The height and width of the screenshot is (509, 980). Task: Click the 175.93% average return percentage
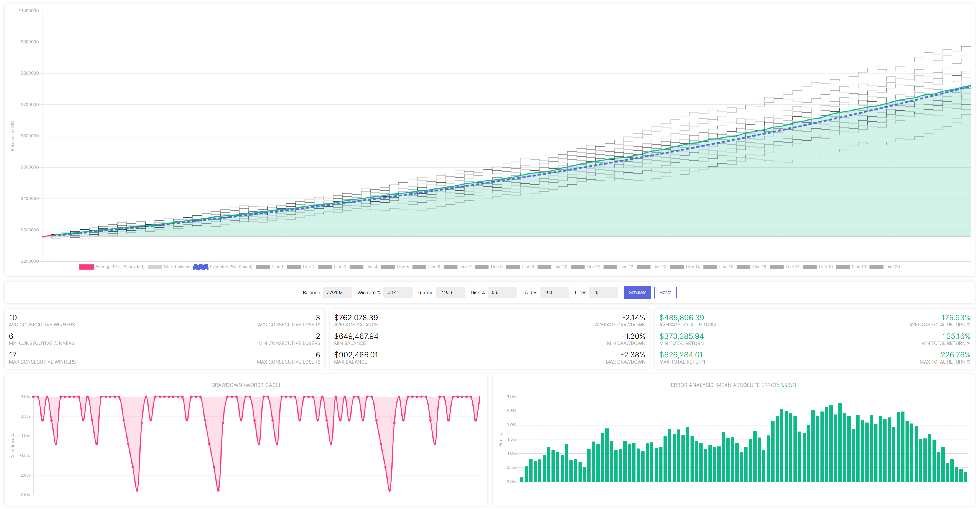(x=956, y=318)
